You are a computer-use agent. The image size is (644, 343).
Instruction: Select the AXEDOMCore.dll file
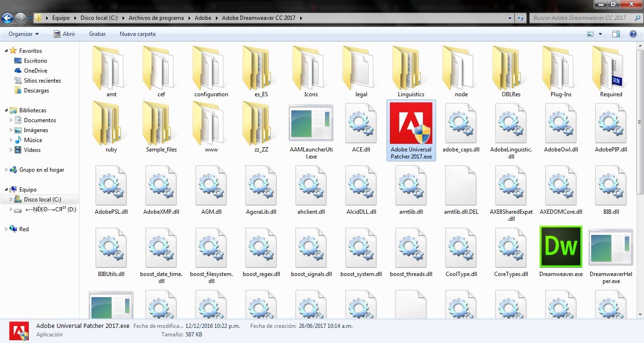561,190
